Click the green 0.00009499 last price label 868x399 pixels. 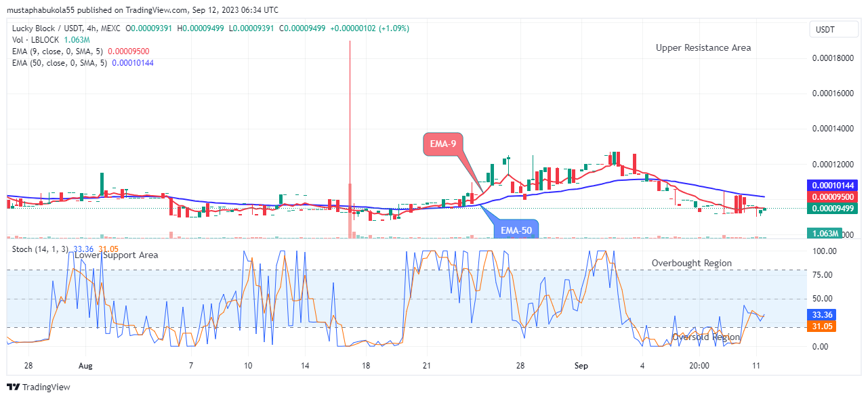pyautogui.click(x=833, y=209)
